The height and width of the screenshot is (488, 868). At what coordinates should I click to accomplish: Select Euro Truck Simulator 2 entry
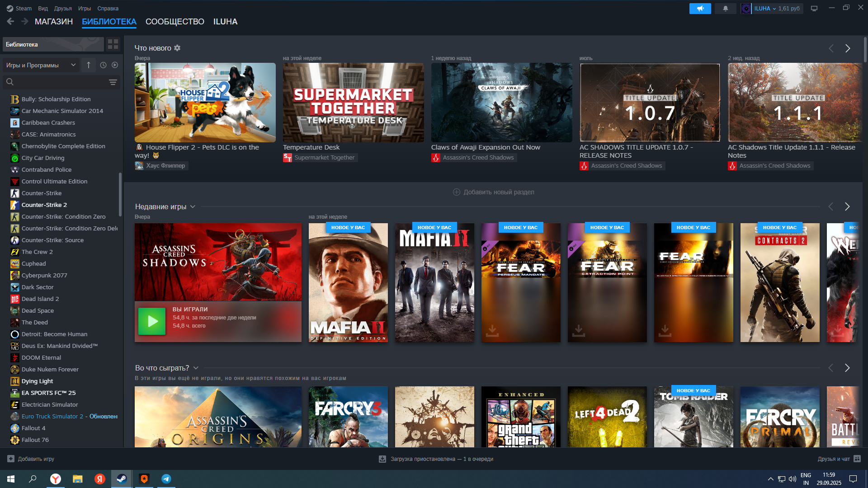coord(63,416)
